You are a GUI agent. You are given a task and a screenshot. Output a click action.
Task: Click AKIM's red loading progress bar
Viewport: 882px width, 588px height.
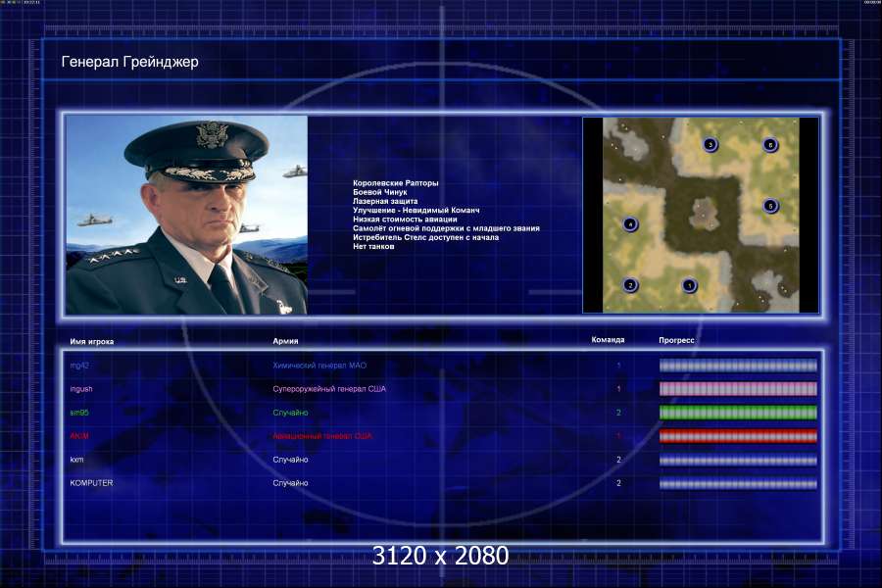tap(738, 436)
